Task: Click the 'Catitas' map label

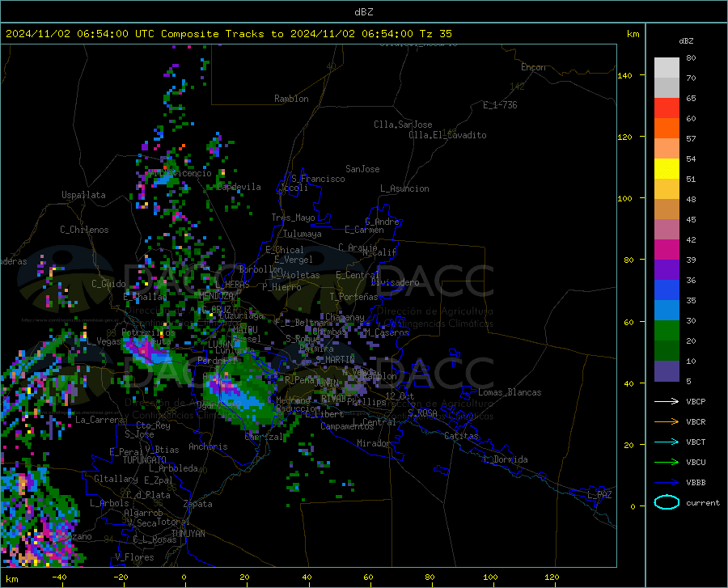Action: [461, 436]
